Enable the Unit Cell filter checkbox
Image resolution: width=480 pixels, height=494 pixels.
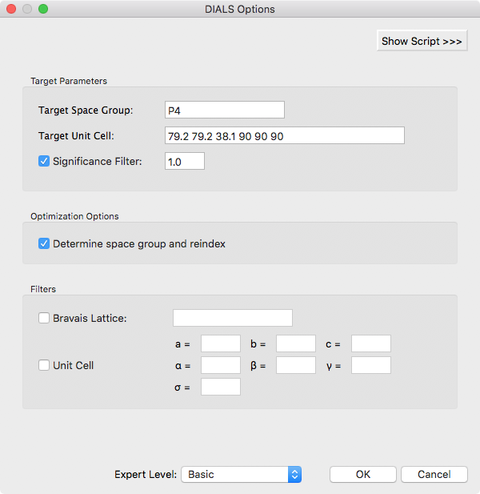tap(44, 365)
